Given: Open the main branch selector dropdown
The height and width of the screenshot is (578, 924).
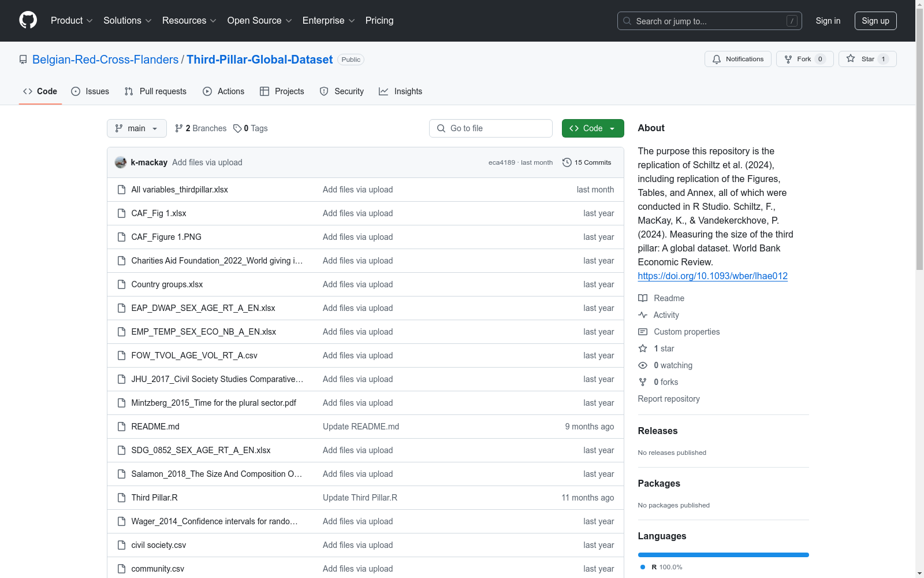Looking at the screenshot, I should 137,128.
